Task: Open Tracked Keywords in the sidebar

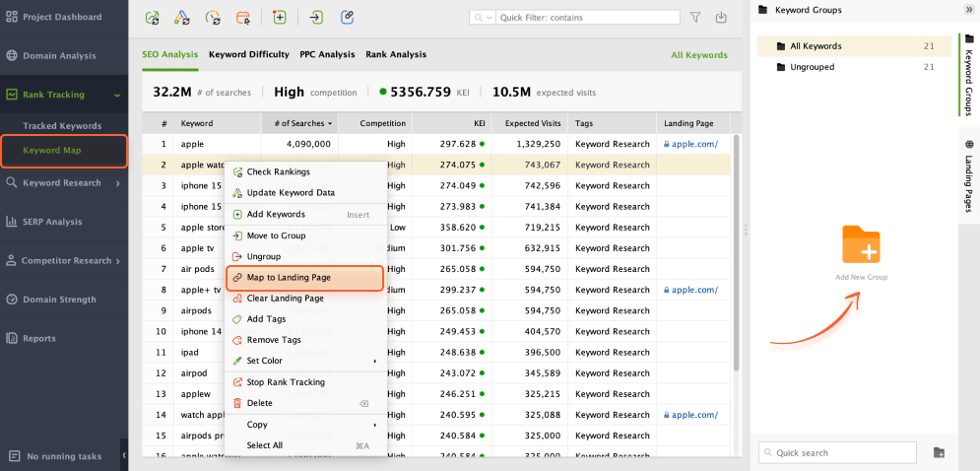Action: (62, 126)
